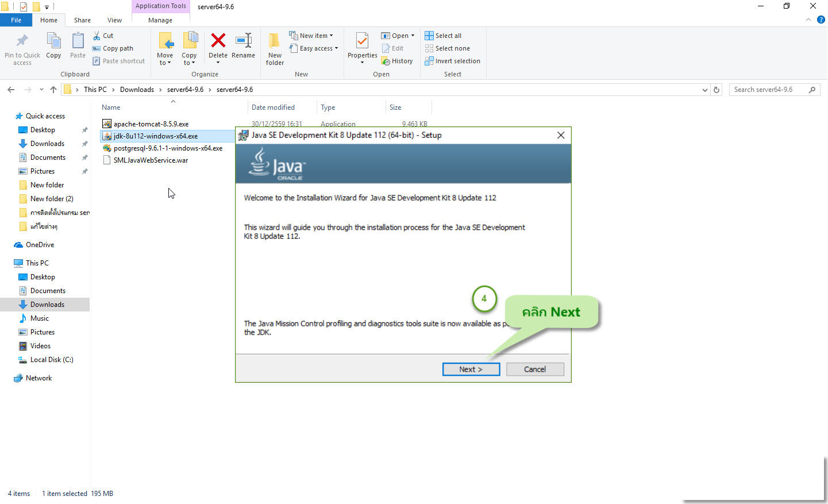The height and width of the screenshot is (504, 828).
Task: Click the Search server64-9.6 input field
Action: coord(770,89)
